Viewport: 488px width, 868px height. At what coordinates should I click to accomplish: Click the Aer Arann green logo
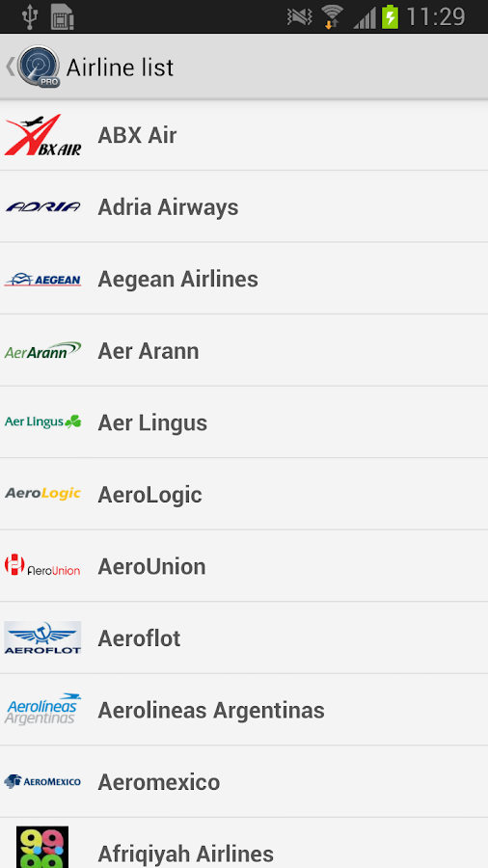point(42,350)
